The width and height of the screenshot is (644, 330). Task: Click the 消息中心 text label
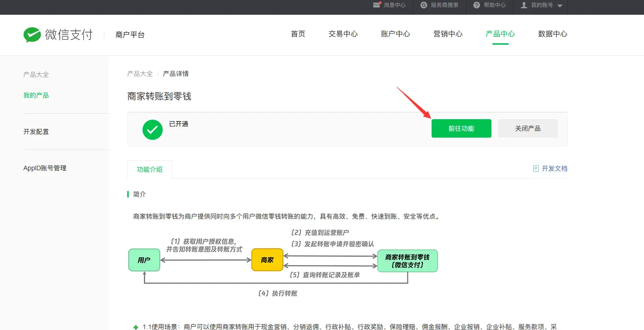click(x=395, y=5)
